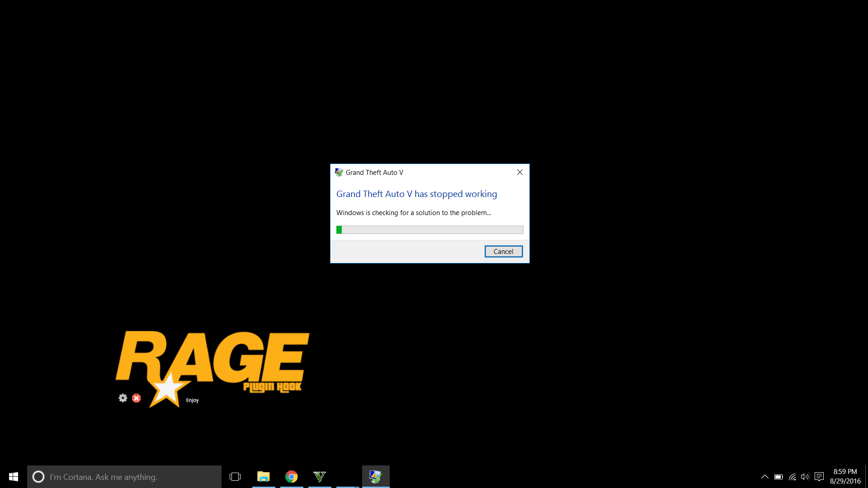Open File Explorer from the taskbar

pos(264,477)
